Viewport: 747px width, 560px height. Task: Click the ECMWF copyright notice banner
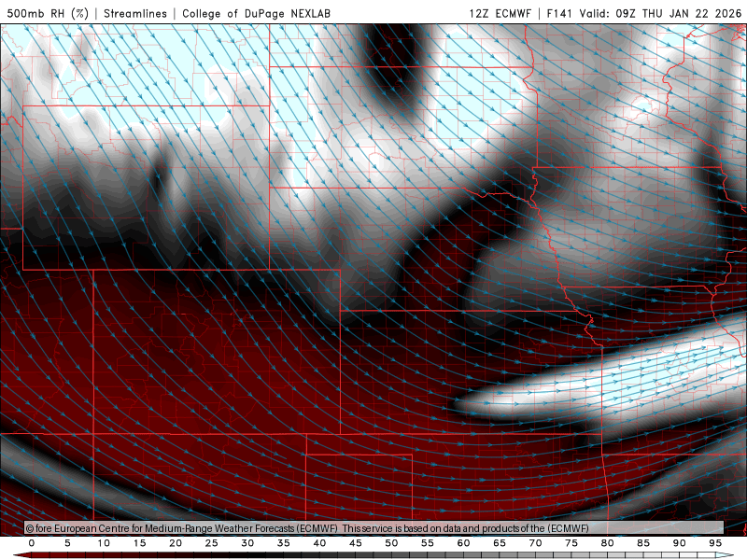373,527
